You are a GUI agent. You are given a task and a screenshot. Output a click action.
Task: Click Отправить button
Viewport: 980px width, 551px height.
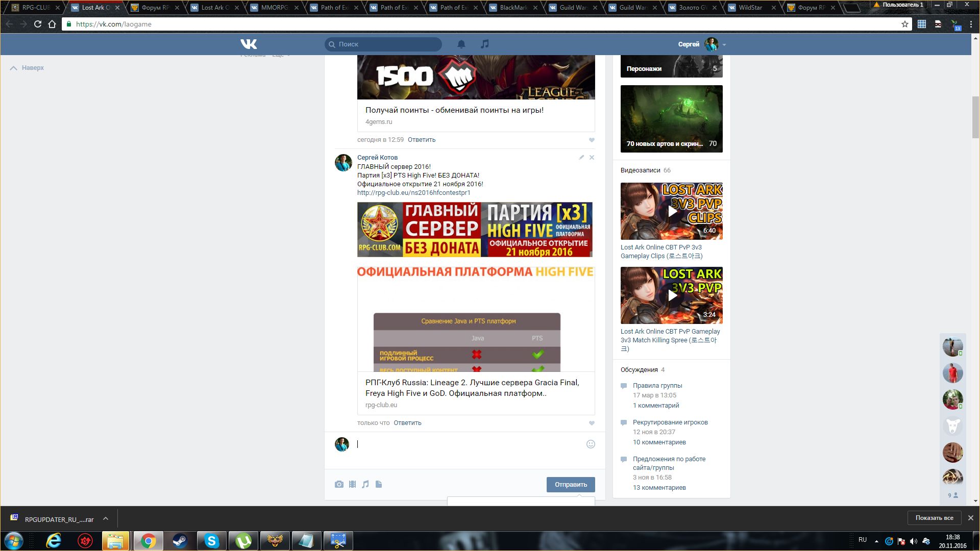pos(571,485)
